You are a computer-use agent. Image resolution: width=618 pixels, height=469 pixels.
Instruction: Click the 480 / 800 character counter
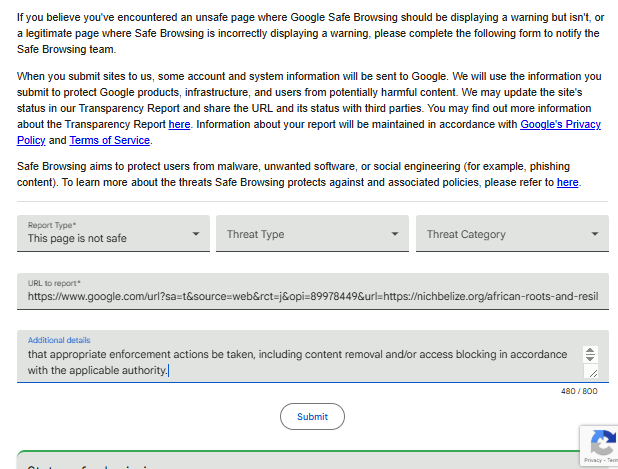coord(579,391)
